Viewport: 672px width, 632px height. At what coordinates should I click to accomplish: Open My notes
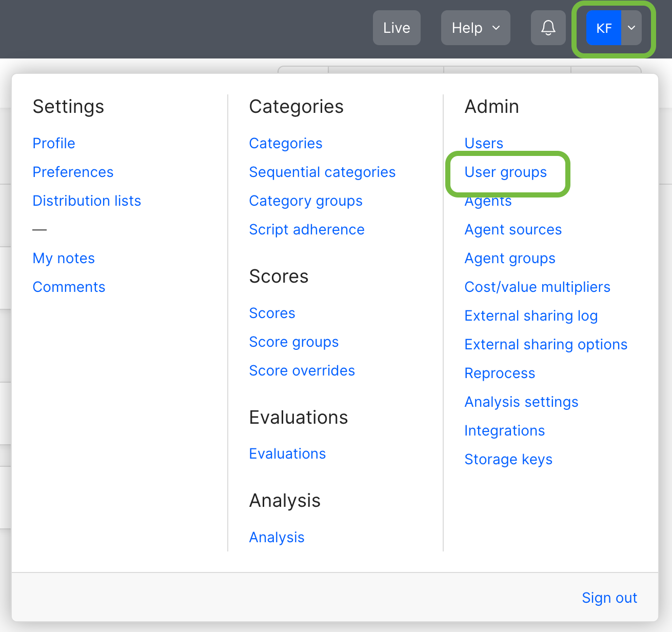tap(64, 258)
